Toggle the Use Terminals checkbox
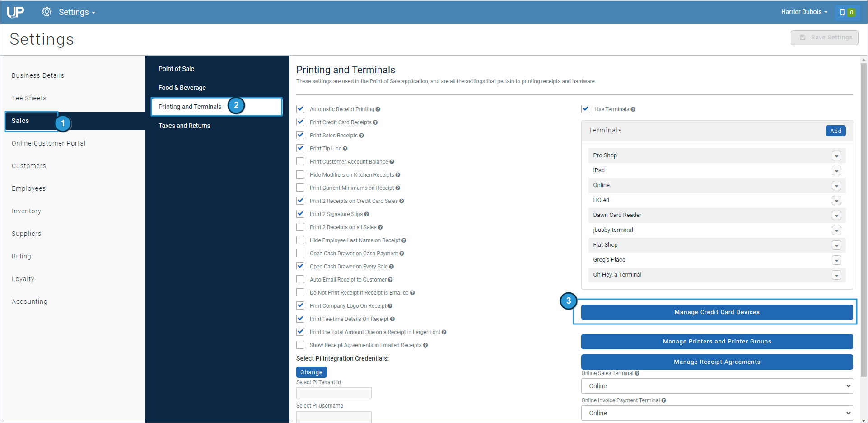 pos(585,109)
